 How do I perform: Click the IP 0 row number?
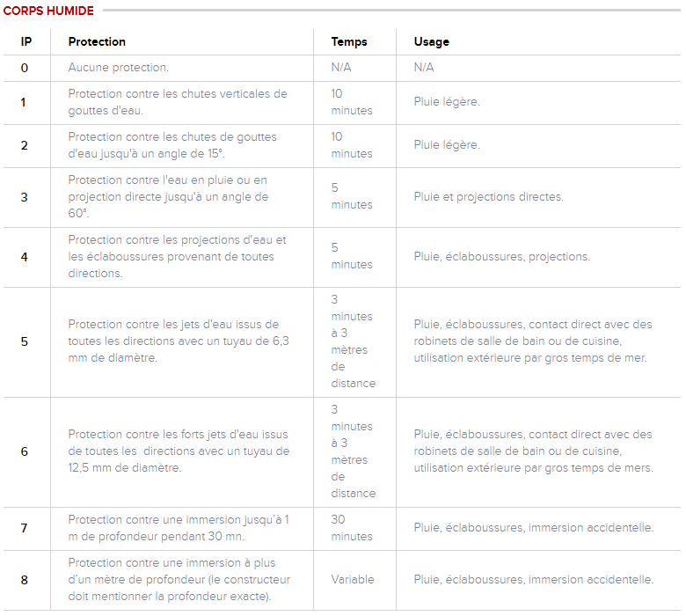[x=25, y=67]
